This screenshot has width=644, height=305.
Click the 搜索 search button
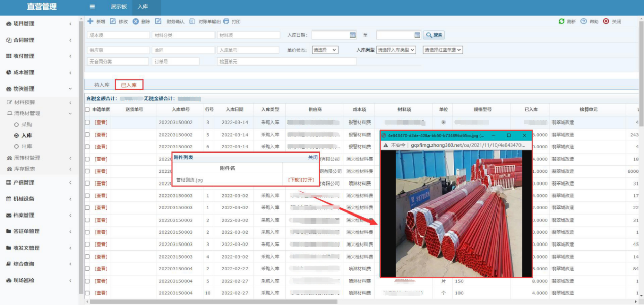434,35
